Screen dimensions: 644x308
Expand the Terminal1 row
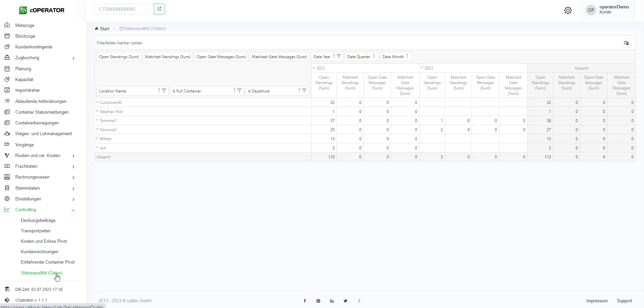[x=97, y=120]
